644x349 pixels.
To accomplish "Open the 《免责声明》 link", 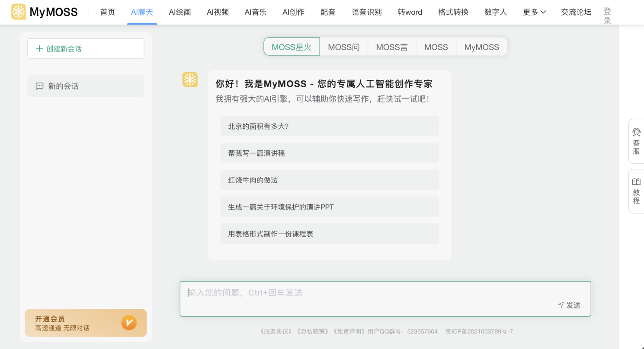I will pos(349,332).
